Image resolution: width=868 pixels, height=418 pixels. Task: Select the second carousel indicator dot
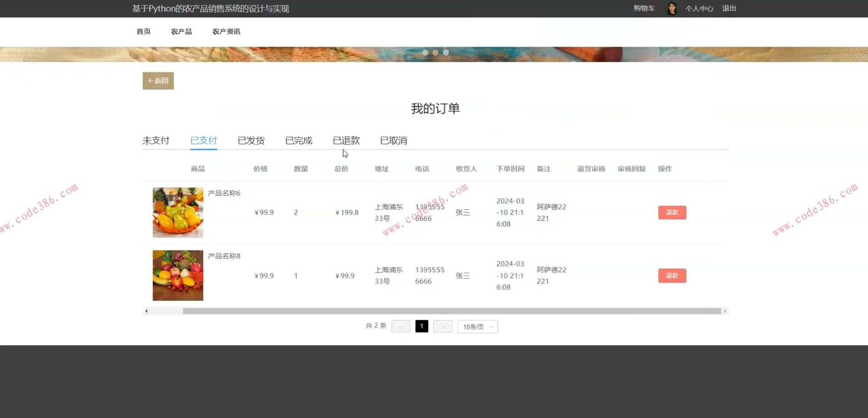point(435,52)
